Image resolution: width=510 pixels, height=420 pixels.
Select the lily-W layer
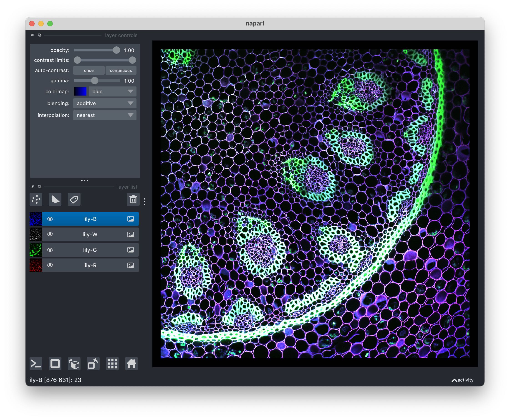(x=90, y=234)
